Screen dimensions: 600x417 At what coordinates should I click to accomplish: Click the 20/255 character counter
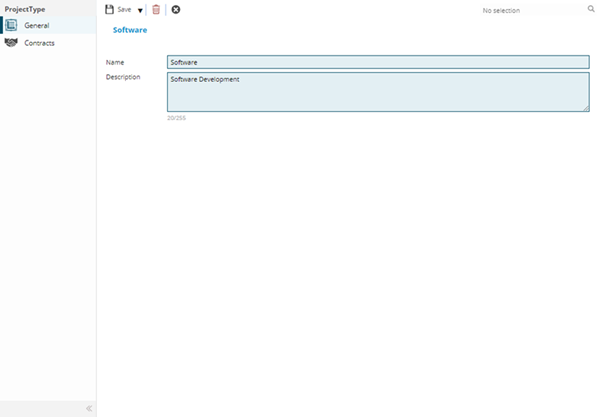(x=177, y=118)
